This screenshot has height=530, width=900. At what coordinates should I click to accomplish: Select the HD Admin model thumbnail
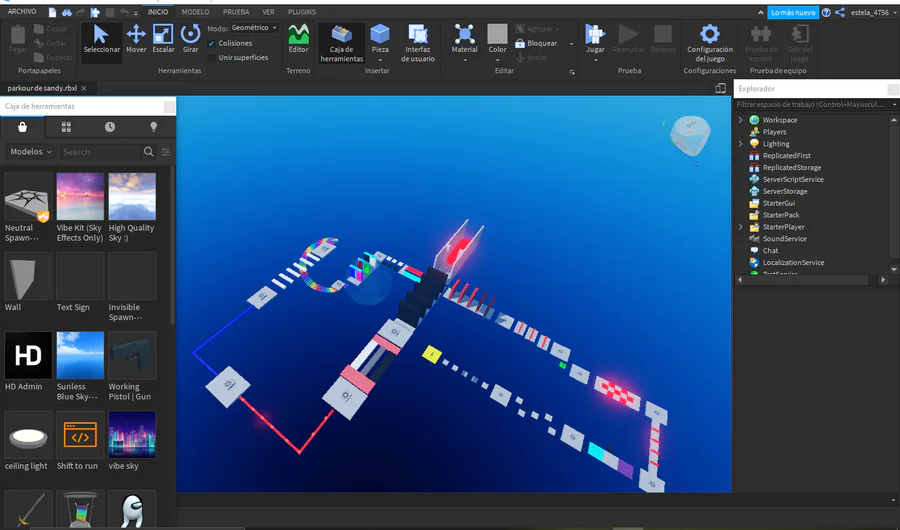coord(28,355)
